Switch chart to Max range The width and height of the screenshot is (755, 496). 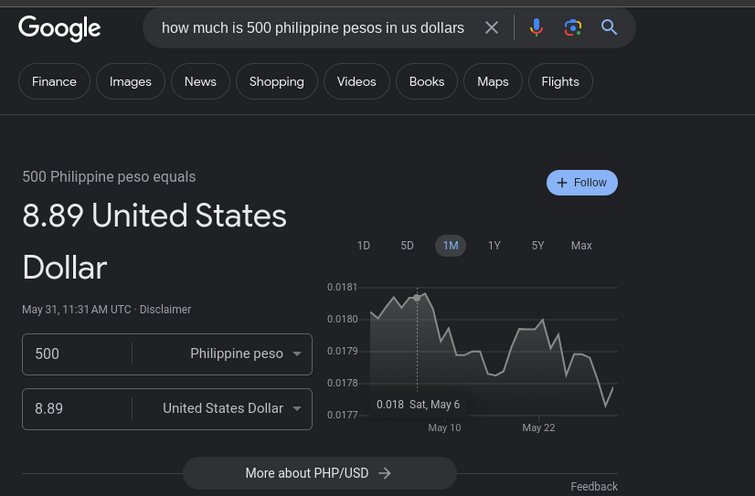[581, 246]
